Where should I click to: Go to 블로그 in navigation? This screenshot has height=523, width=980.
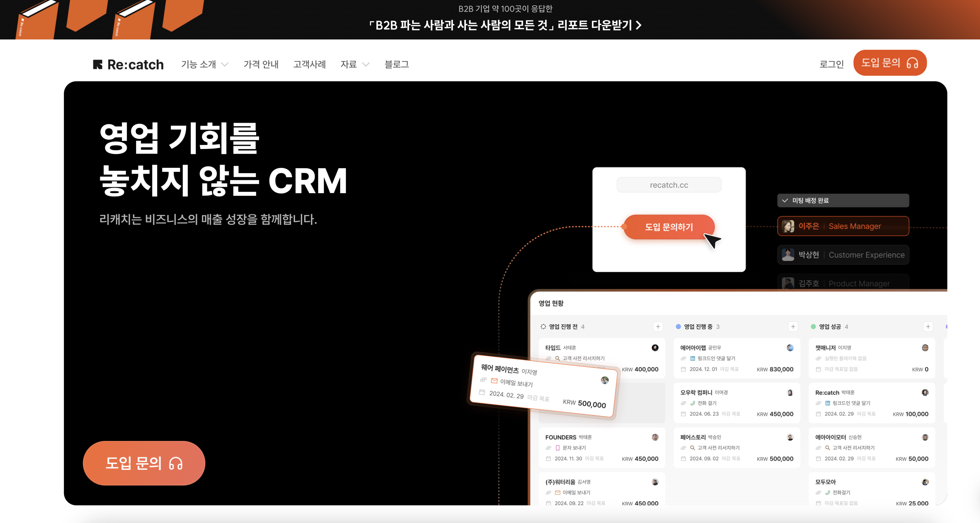click(x=396, y=65)
